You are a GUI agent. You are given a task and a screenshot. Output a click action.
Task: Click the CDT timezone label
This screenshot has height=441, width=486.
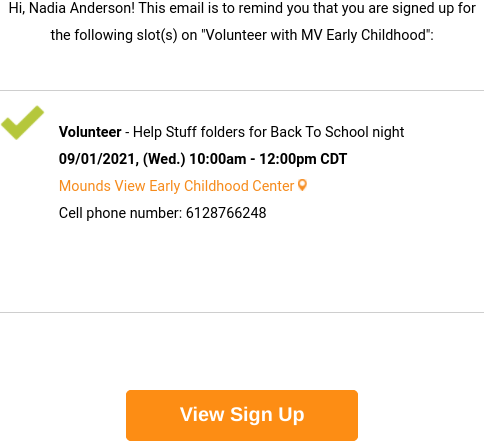(334, 159)
